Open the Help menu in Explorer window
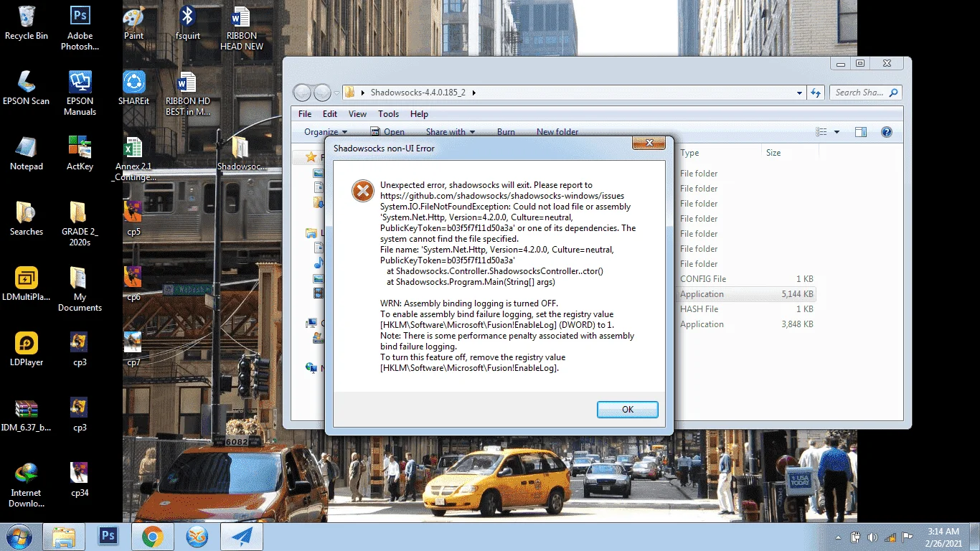980x551 pixels. point(419,114)
